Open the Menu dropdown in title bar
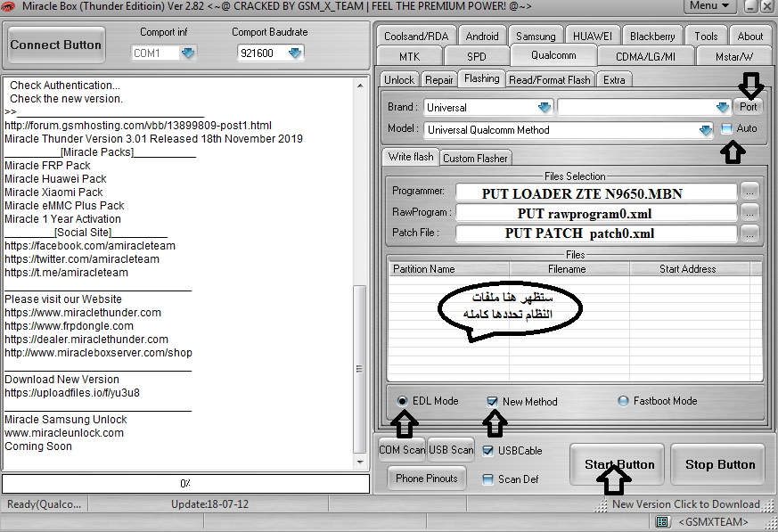 [712, 6]
